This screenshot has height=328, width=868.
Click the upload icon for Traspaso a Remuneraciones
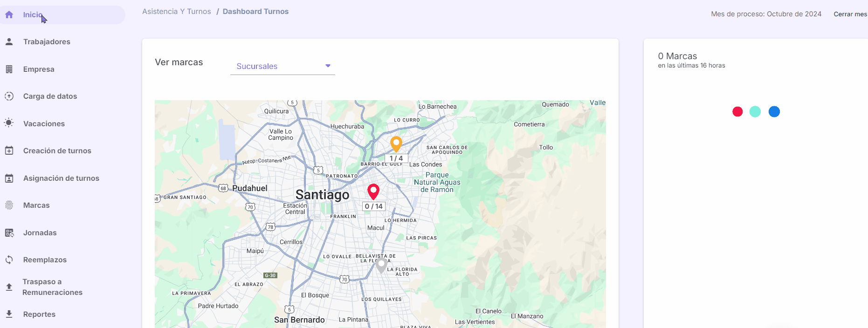[9, 287]
